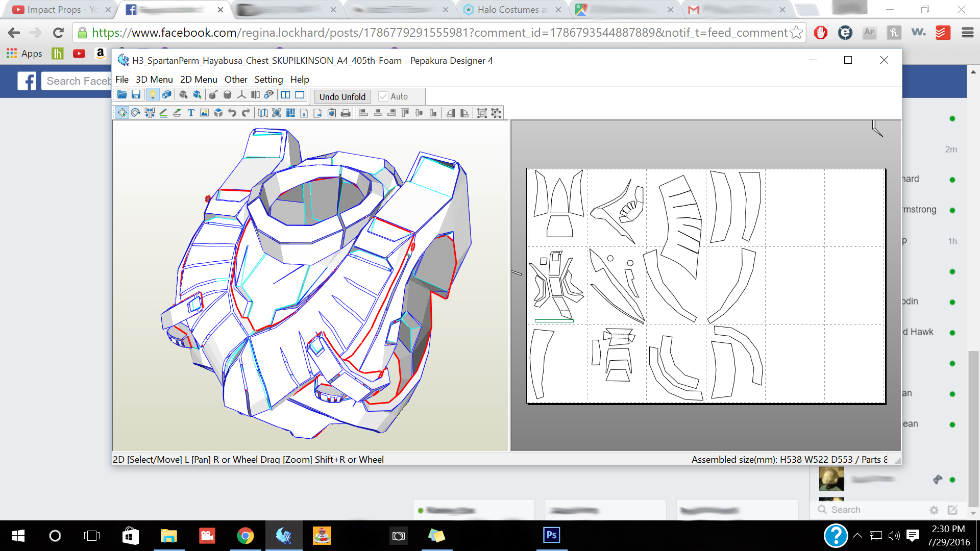
Task: Switch to the Impact Props Chrome tab
Action: pos(60,10)
